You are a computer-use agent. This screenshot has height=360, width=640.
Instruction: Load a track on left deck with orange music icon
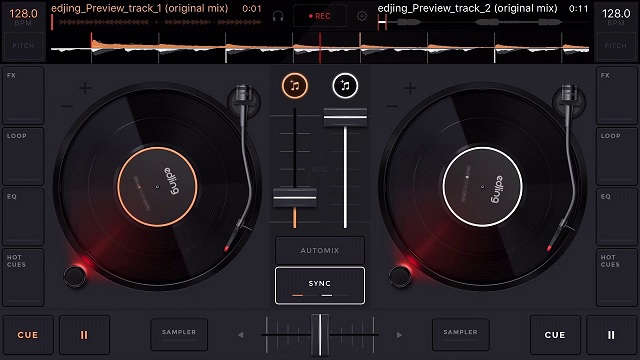pyautogui.click(x=295, y=86)
